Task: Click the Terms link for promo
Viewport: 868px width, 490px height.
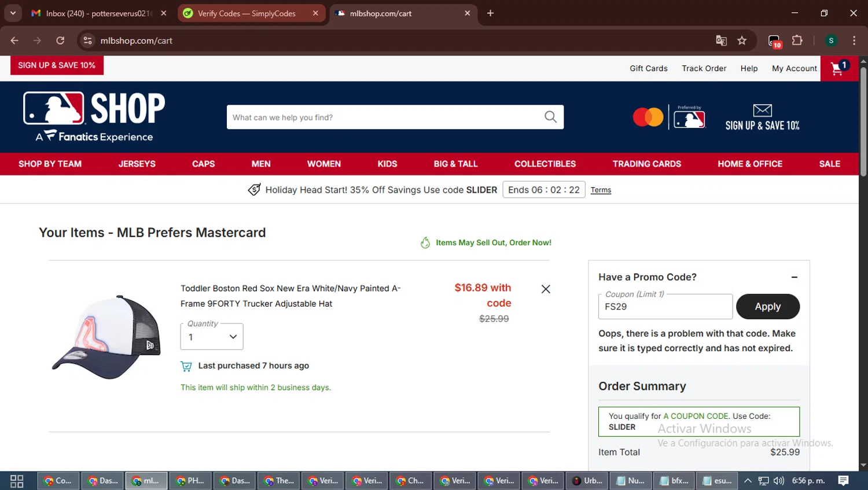Action: (x=601, y=190)
